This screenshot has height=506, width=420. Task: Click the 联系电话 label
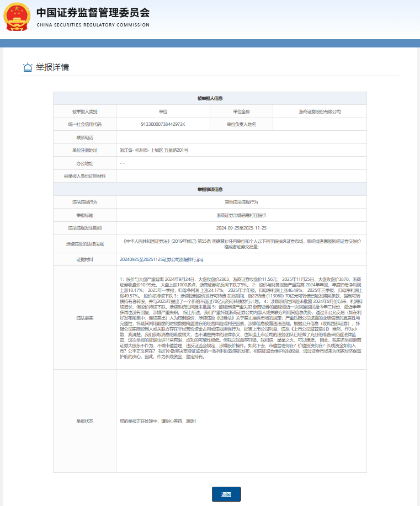pyautogui.click(x=84, y=137)
